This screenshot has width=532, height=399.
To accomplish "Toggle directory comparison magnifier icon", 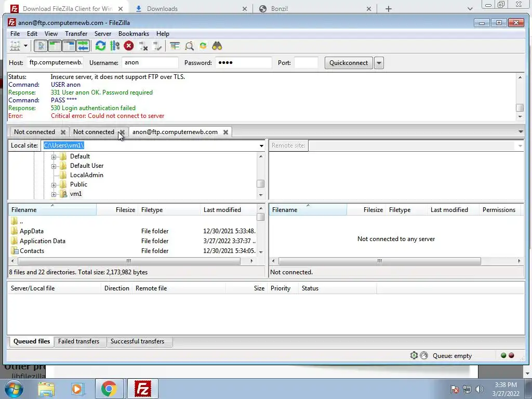I will coord(189,46).
